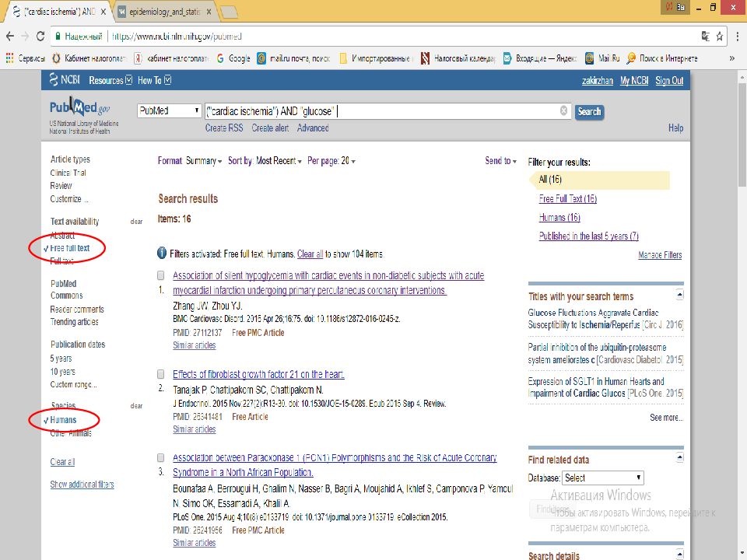
Task: Click See more under titles panel
Action: pos(667,418)
